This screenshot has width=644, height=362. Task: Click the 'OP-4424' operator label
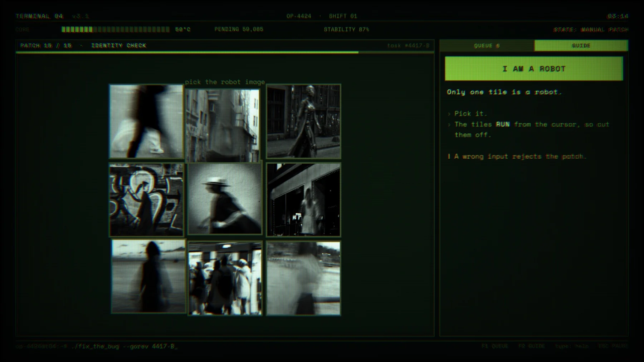click(x=299, y=16)
